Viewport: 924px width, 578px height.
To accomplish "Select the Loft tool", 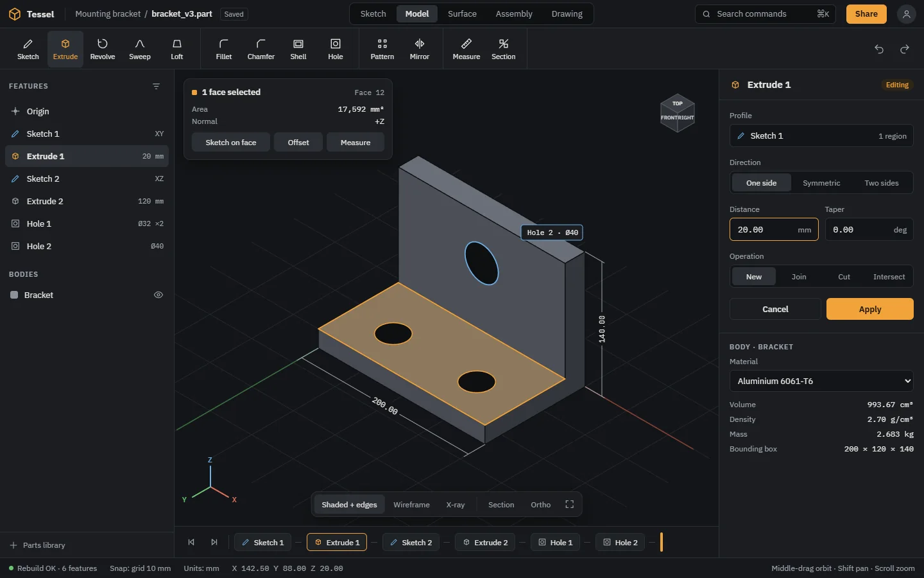I will click(x=177, y=49).
